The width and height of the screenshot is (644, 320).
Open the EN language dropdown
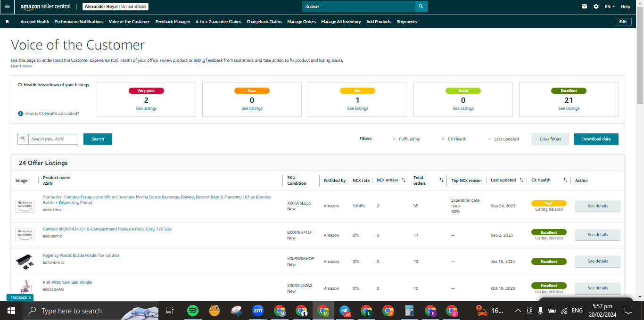(x=610, y=7)
